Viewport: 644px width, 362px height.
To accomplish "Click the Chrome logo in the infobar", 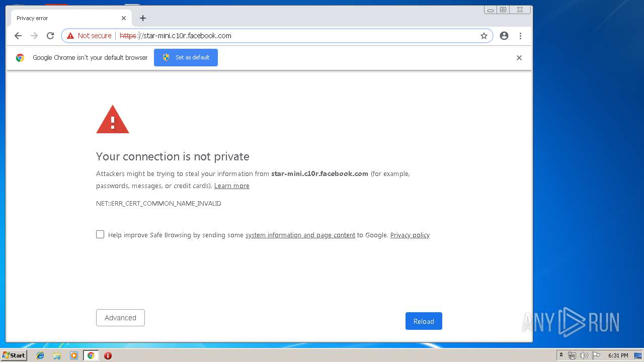I will (x=20, y=58).
